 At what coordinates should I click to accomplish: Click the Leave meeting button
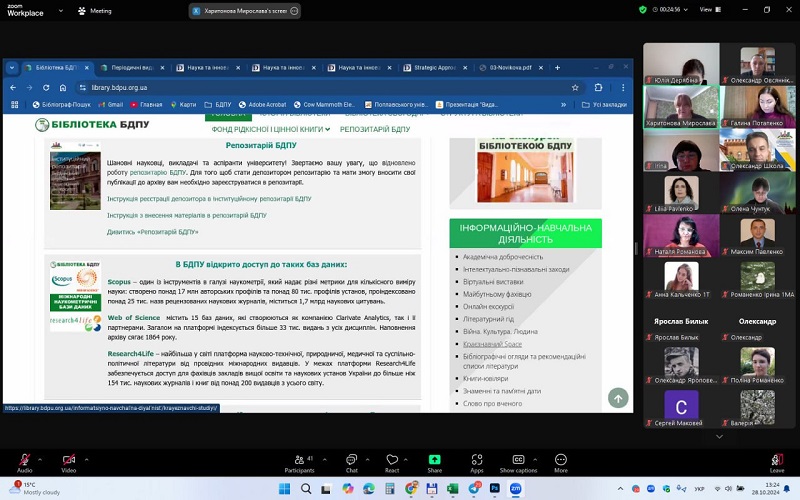coord(777,463)
